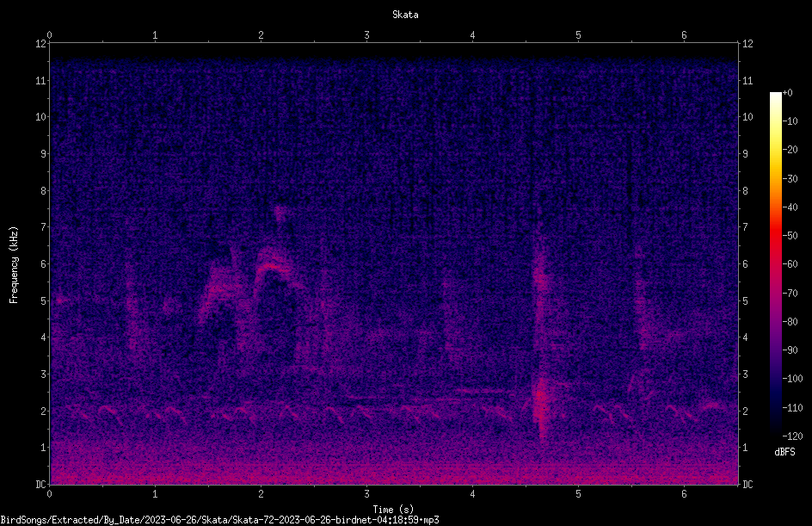Click the 8 tick on right frequency axis
Screen dimensions: 812x526
point(745,191)
